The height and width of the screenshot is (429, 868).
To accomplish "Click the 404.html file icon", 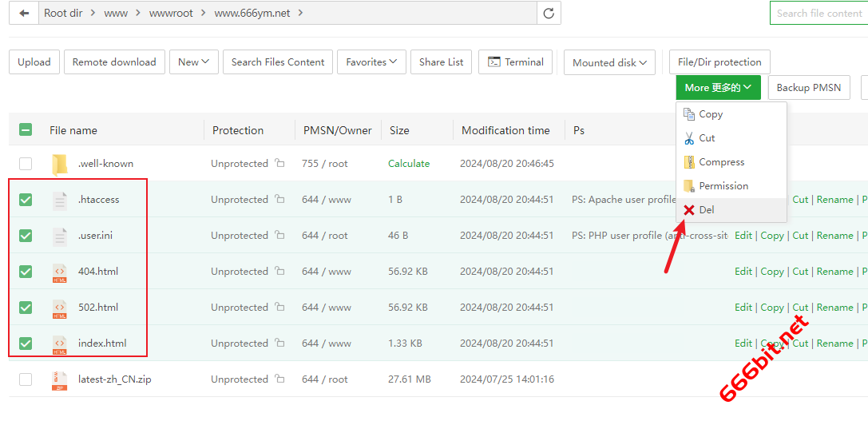I will coord(60,272).
